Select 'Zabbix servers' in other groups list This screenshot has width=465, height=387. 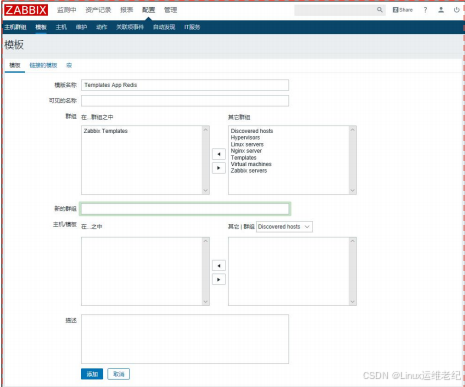coord(249,171)
